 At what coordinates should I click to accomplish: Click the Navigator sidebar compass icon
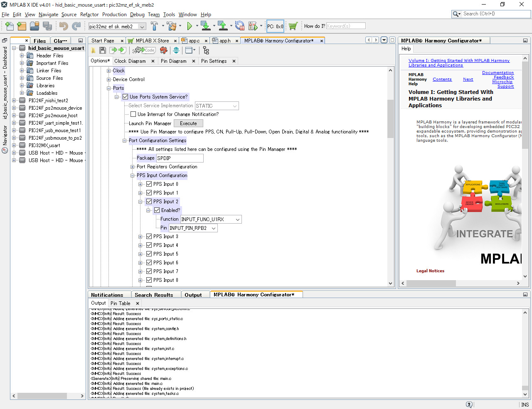tap(5, 150)
